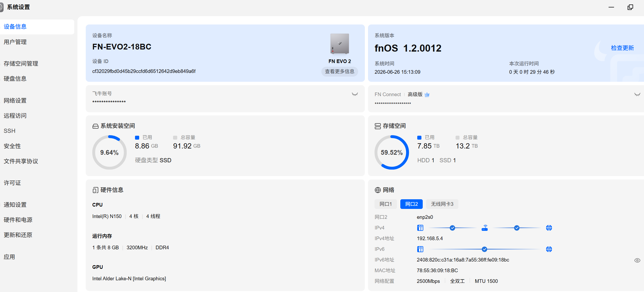Click the network port icon beside IPv6
This screenshot has width=644, height=292.
click(420, 249)
